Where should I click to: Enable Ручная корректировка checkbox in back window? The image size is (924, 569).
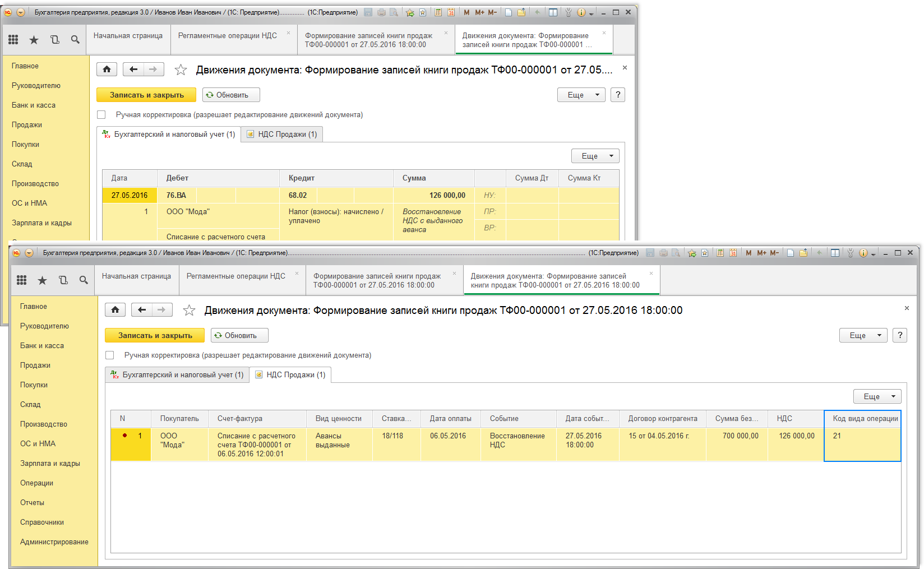pos(101,115)
